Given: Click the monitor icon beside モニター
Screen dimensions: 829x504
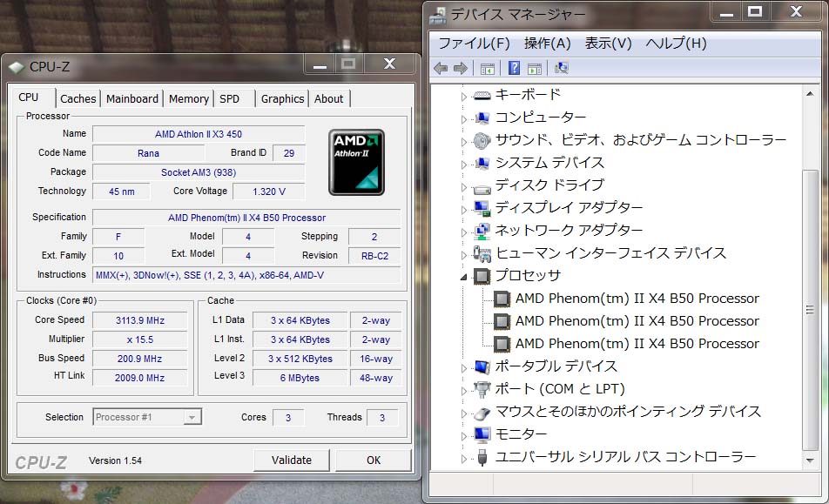Looking at the screenshot, I should 482,434.
